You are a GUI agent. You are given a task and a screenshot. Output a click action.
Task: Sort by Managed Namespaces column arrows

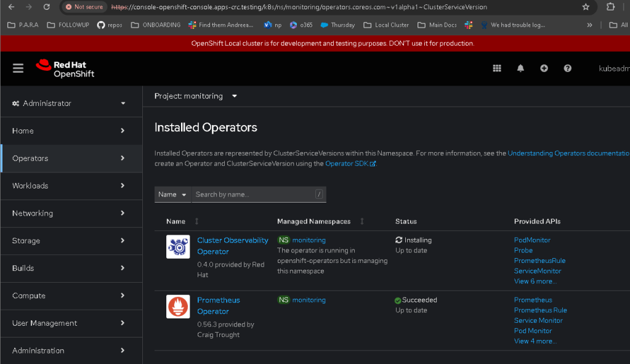tap(362, 221)
